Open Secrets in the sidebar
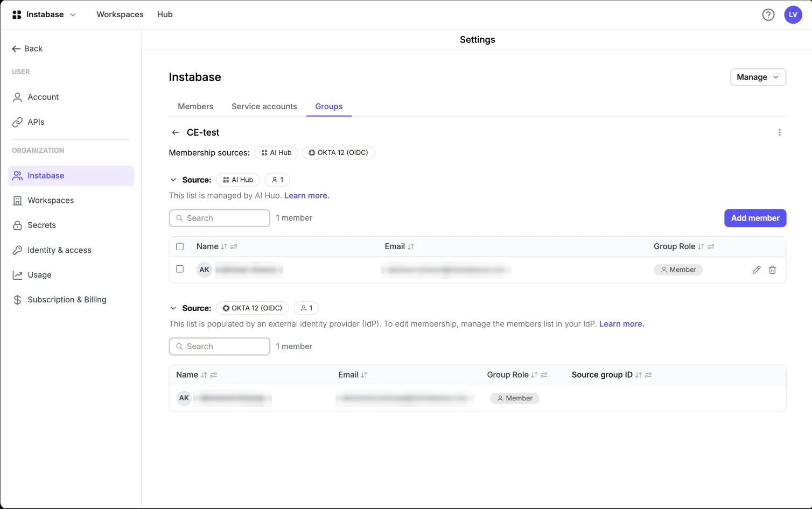This screenshot has width=812, height=509. [71, 225]
